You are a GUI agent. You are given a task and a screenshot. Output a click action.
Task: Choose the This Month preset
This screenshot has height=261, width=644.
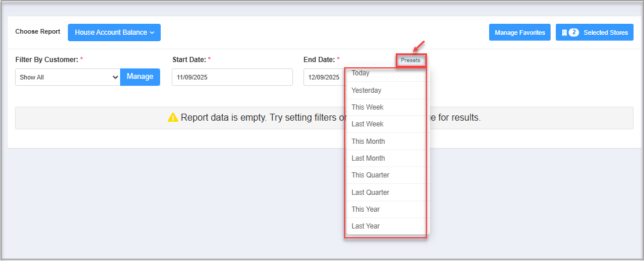[x=368, y=142]
